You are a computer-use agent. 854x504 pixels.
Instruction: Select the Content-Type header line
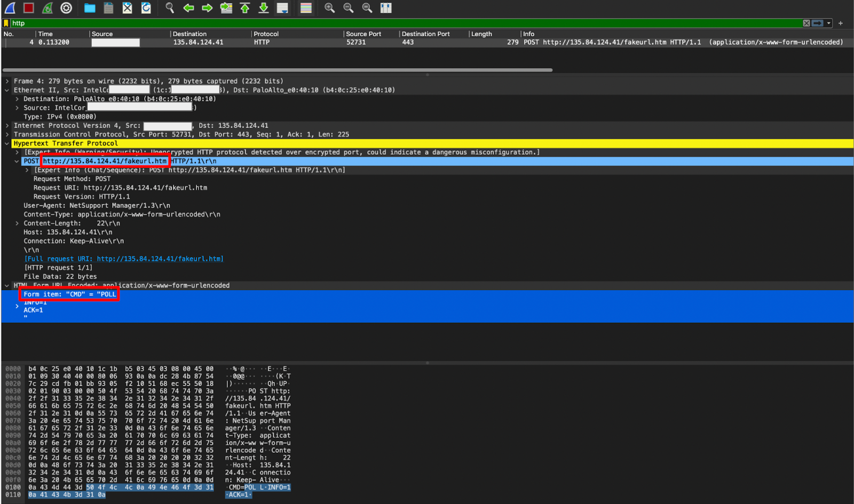[x=122, y=214]
